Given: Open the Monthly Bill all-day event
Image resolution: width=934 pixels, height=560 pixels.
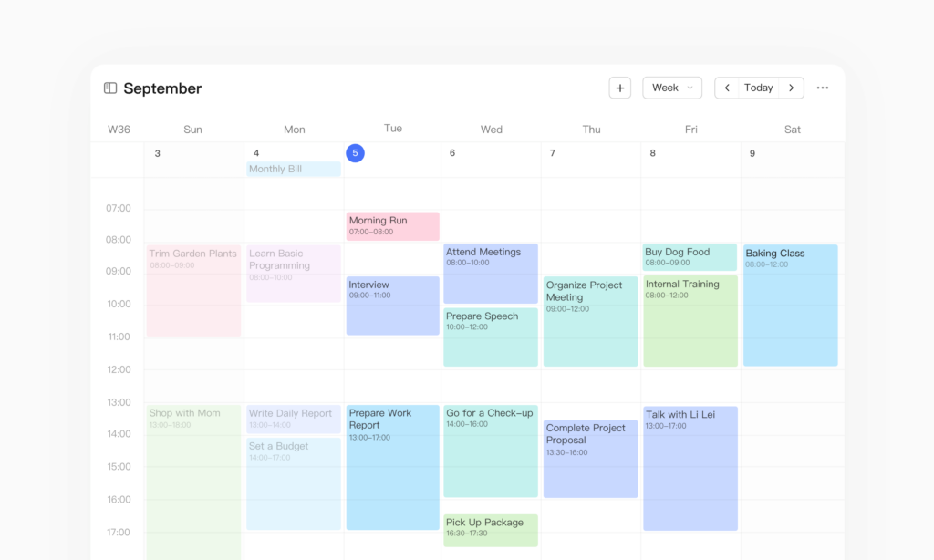Looking at the screenshot, I should point(294,170).
